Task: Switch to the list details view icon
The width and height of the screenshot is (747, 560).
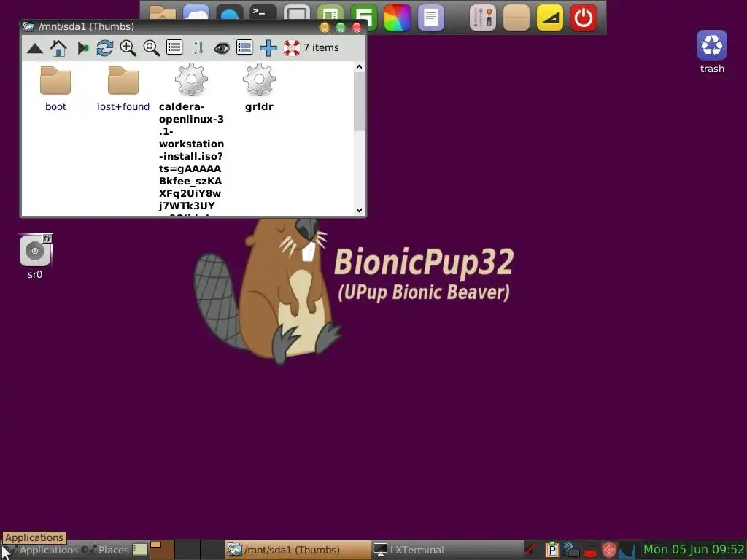Action: pos(174,47)
